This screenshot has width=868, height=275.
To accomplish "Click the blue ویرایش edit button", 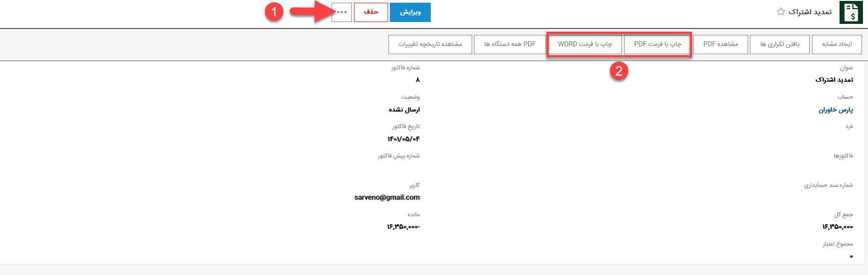I will tap(410, 12).
